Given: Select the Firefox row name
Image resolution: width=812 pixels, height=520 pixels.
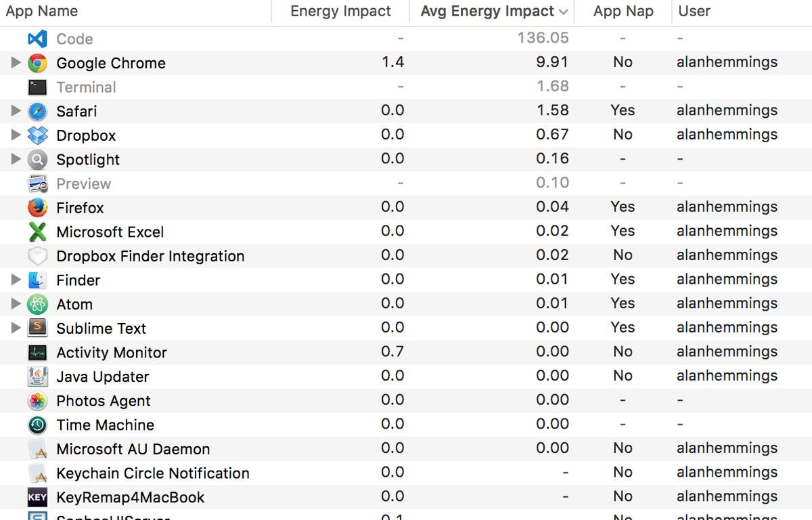Looking at the screenshot, I should click(x=80, y=208).
